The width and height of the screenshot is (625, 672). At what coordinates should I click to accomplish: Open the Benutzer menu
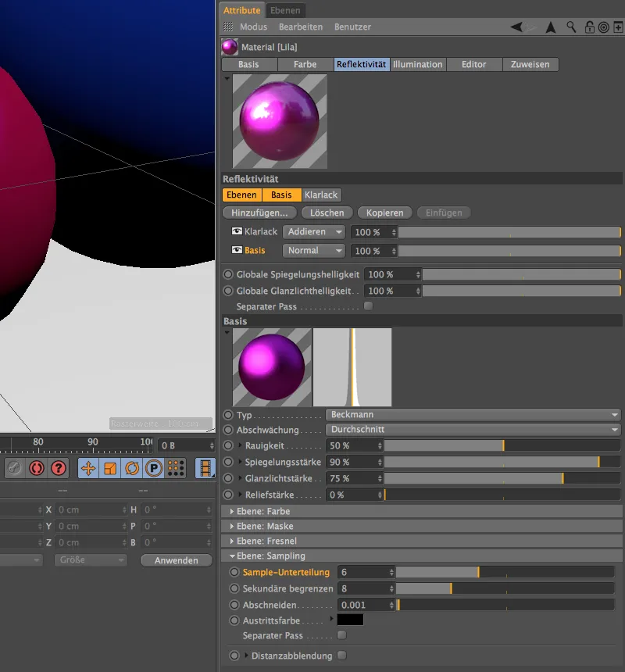352,27
